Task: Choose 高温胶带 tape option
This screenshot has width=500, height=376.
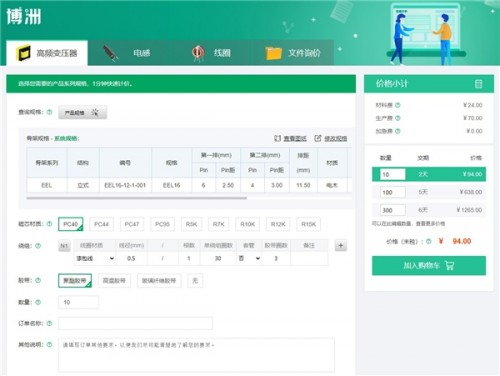Action: tap(114, 281)
